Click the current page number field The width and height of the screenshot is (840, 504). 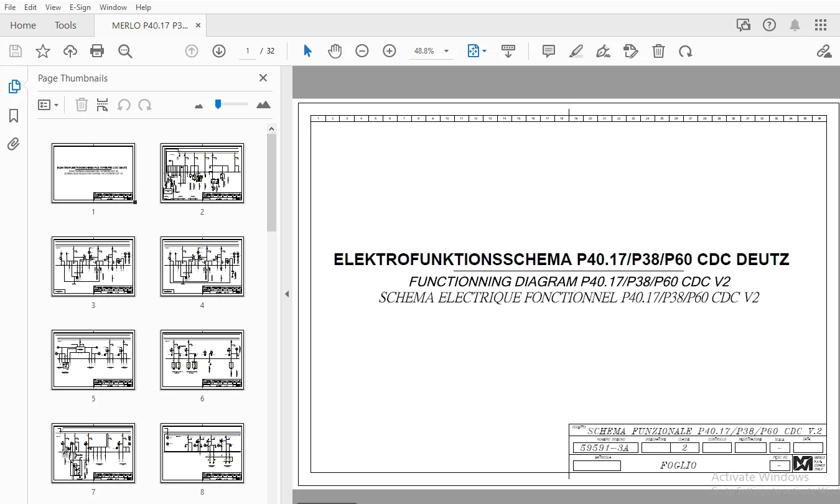click(248, 51)
